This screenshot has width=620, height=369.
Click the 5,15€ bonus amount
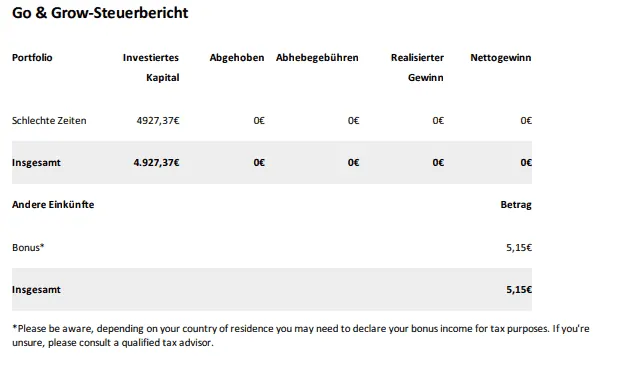tap(519, 248)
